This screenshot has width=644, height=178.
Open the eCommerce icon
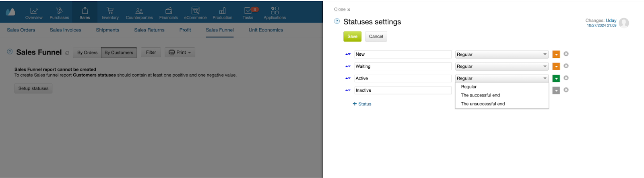[x=196, y=11]
